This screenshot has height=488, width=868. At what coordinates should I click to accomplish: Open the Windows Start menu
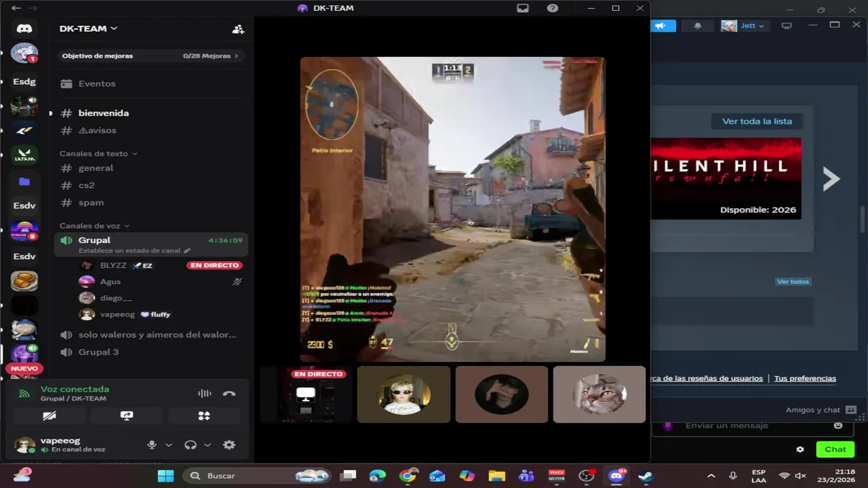point(165,476)
